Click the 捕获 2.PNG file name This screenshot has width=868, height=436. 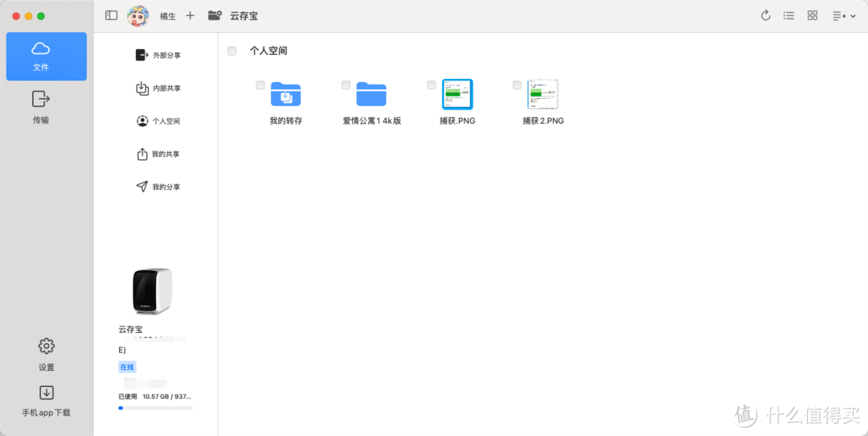point(543,121)
